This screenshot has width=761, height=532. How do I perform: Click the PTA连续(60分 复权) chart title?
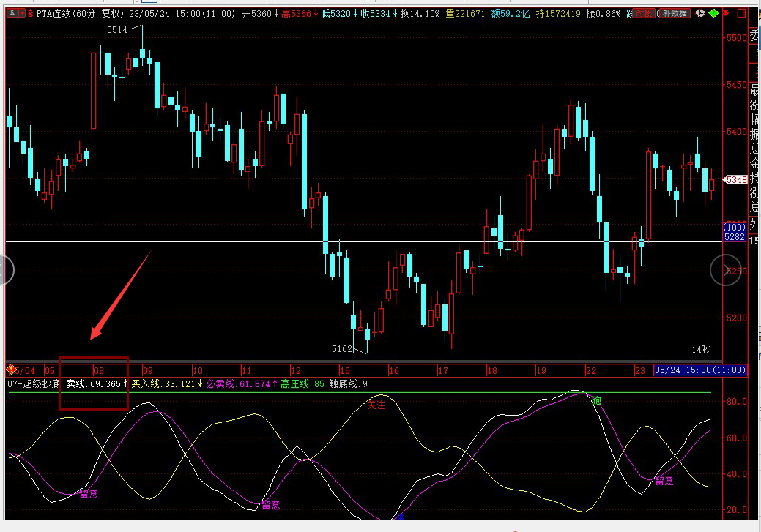80,14
